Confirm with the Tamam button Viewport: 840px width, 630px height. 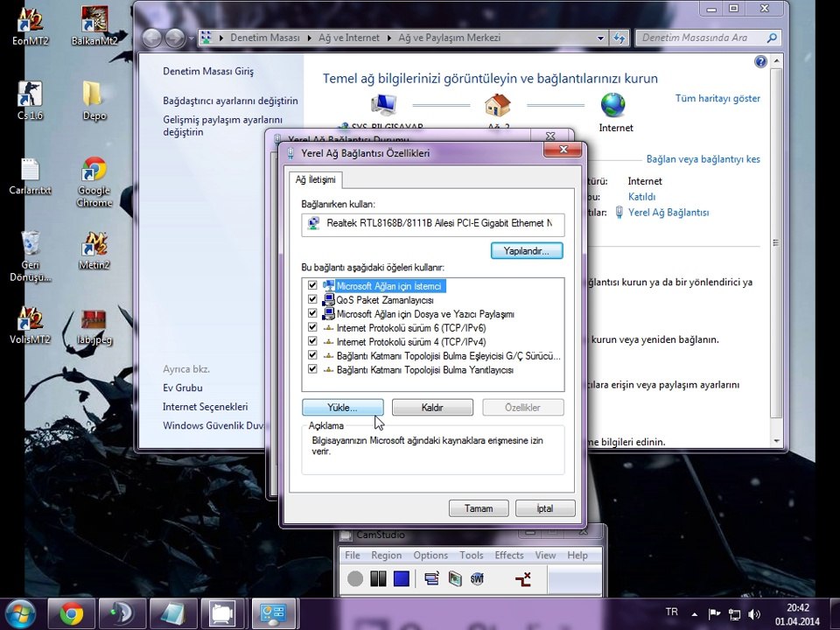coord(479,508)
